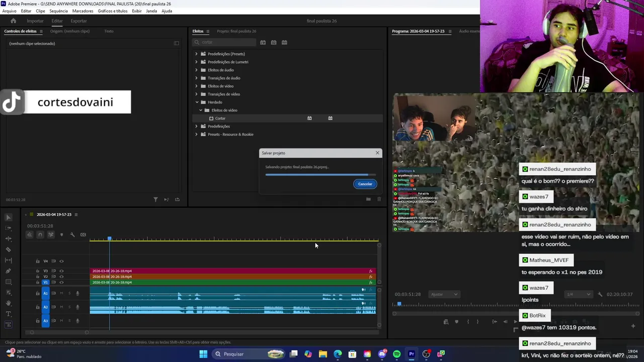
Task: Toggle lock on track V4
Action: click(x=37, y=261)
